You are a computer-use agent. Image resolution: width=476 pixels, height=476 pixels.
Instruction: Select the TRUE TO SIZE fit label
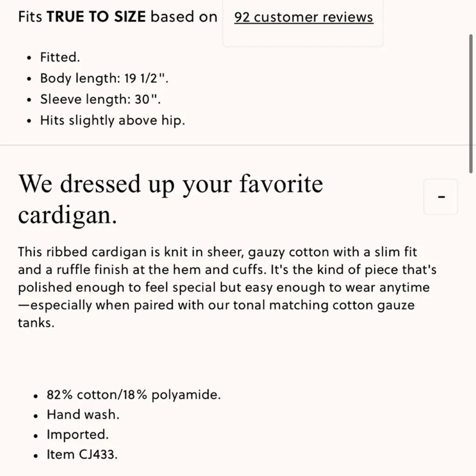click(96, 16)
